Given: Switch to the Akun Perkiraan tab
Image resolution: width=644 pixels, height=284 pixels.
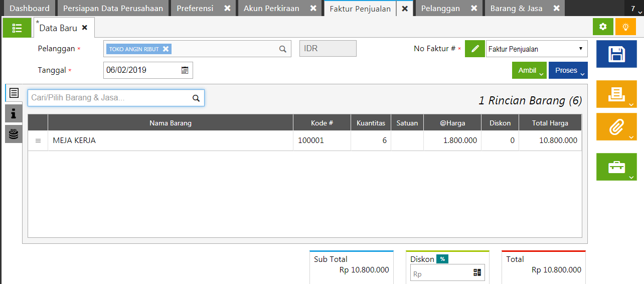Looking at the screenshot, I should (271, 9).
